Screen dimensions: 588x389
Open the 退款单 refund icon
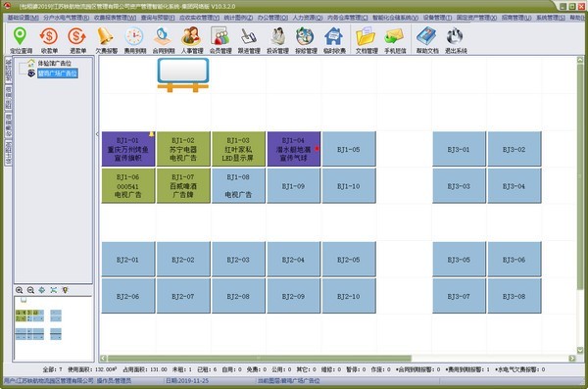point(77,40)
